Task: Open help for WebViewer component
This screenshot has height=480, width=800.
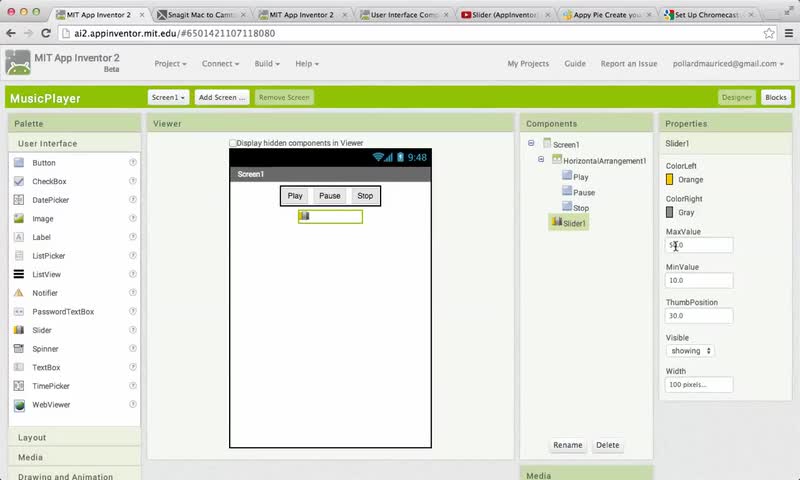Action: click(x=133, y=404)
